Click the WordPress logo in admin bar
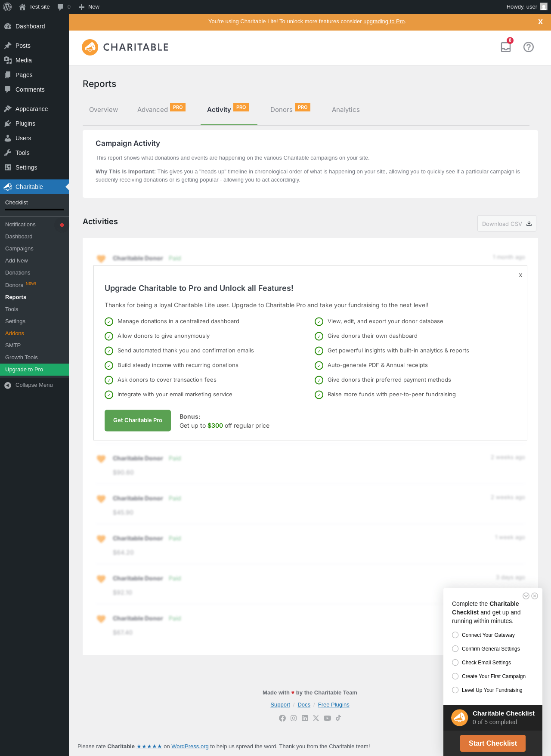Screen dimensions: 551x756 tap(7, 7)
